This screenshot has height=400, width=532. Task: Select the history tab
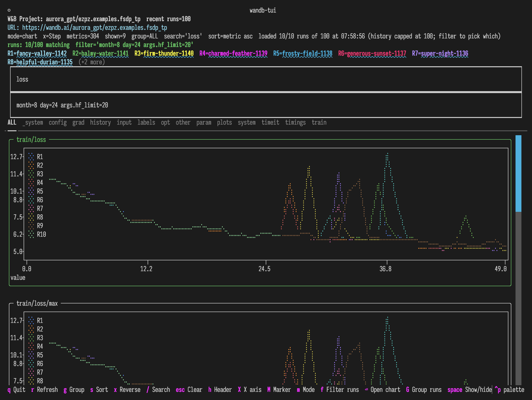tap(100, 122)
